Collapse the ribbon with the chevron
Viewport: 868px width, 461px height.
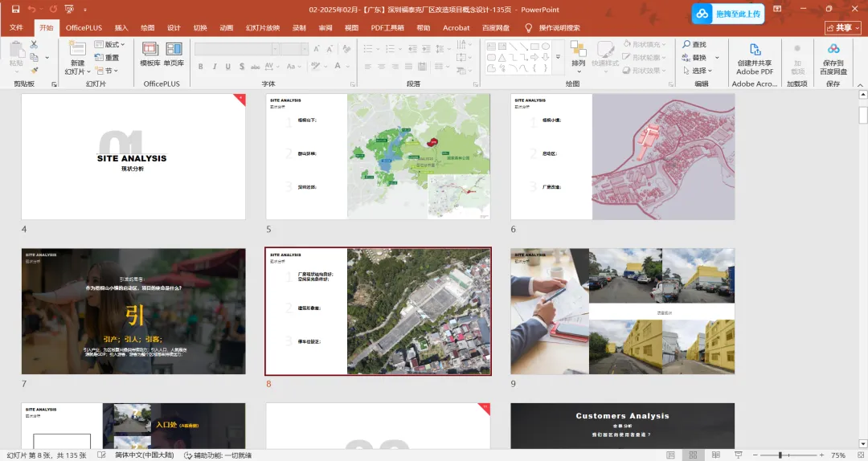pyautogui.click(x=860, y=84)
